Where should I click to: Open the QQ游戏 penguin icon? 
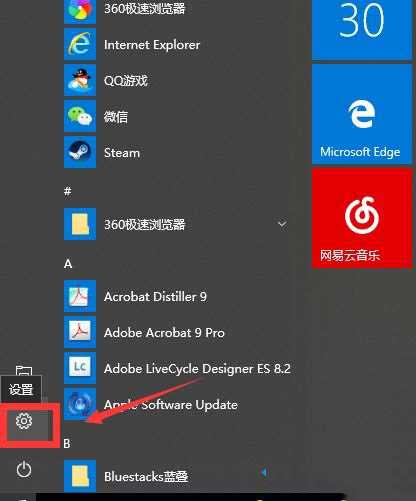[x=80, y=80]
